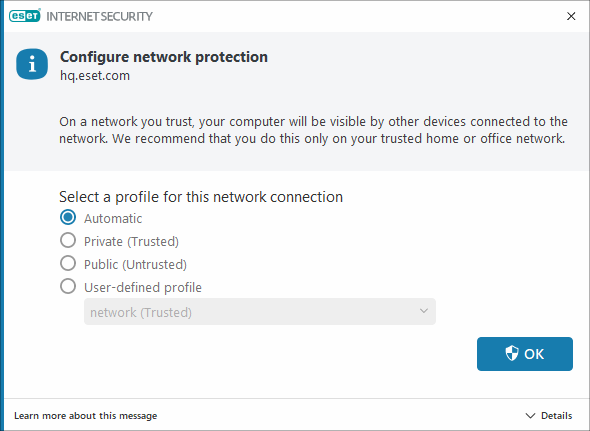This screenshot has height=431, width=590.
Task: Click the chevron icon beside Details
Action: 530,416
